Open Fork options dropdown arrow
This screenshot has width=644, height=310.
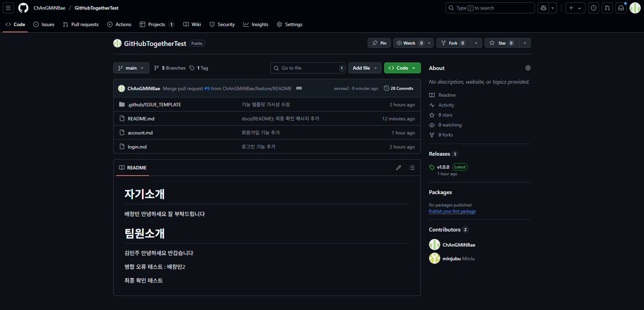tap(476, 43)
